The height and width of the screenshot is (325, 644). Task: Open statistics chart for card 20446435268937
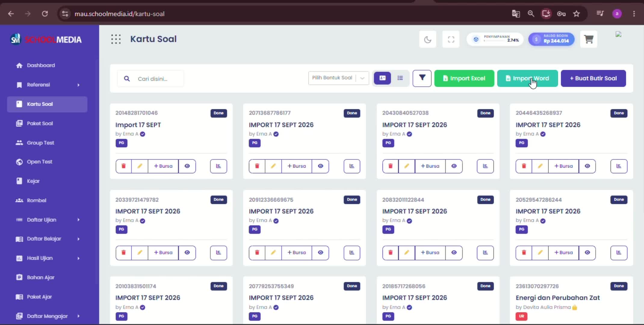[x=619, y=166]
